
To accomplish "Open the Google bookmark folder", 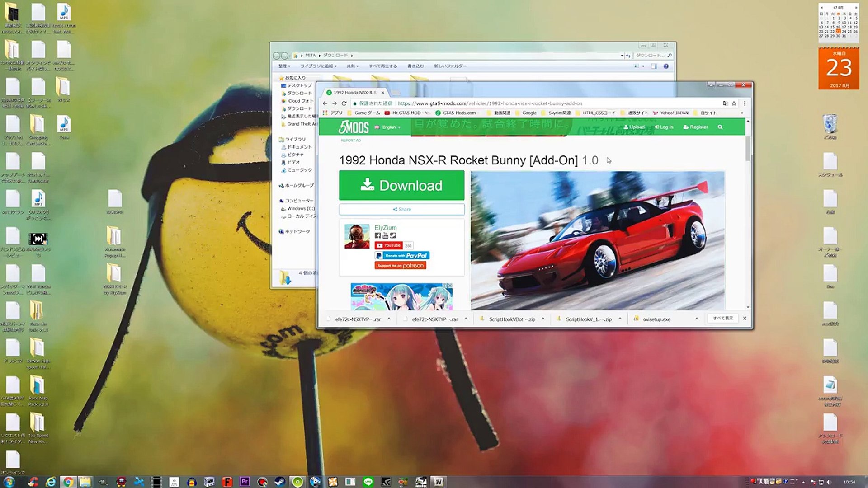I will coord(526,113).
